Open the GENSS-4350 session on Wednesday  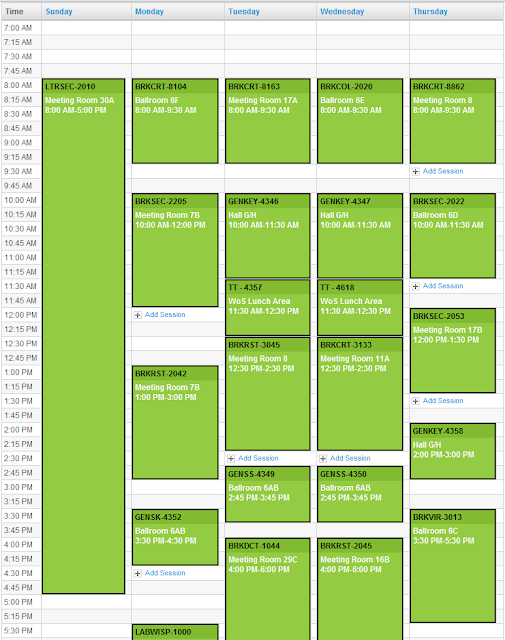pyautogui.click(x=360, y=494)
